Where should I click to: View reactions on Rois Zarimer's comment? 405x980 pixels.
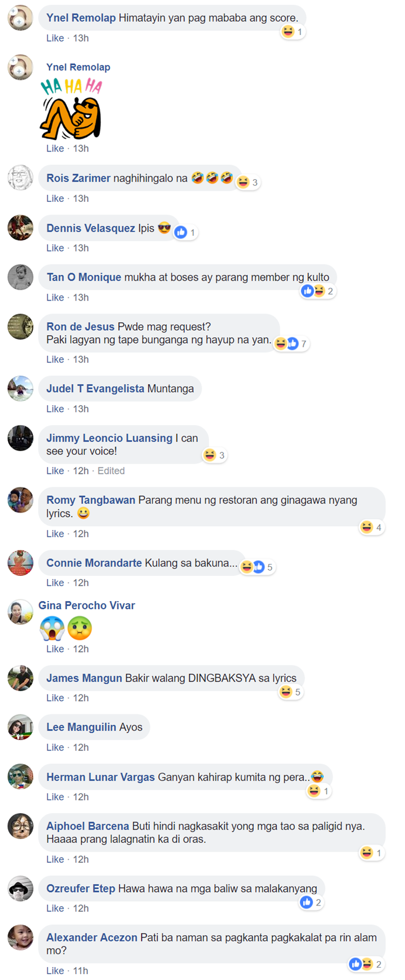coord(248,182)
